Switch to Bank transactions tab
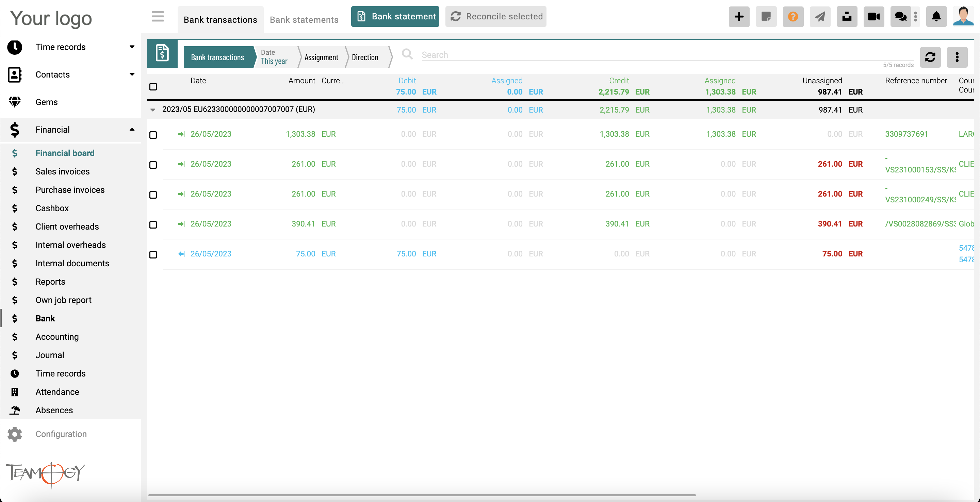 [220, 20]
